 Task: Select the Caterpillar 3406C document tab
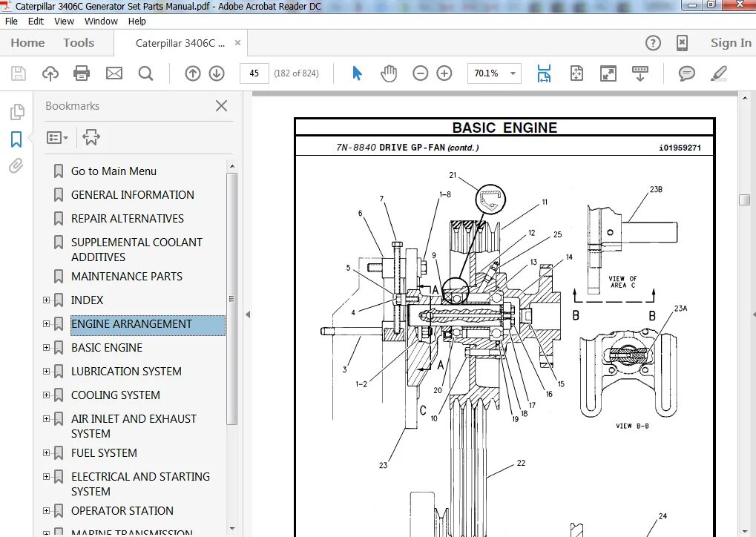pyautogui.click(x=180, y=43)
